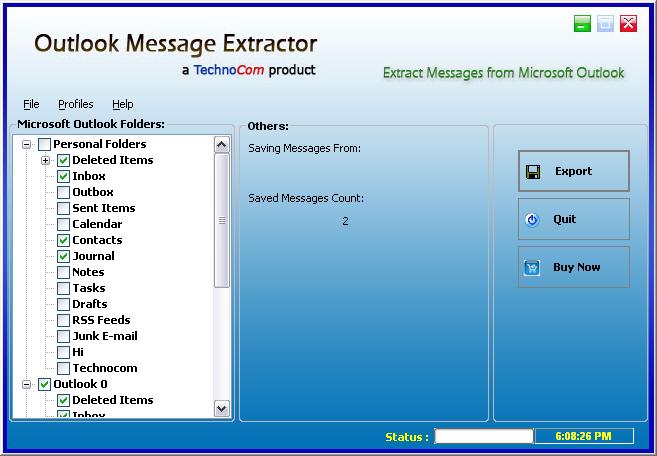Check the Technocom folder checkbox

pyautogui.click(x=63, y=368)
